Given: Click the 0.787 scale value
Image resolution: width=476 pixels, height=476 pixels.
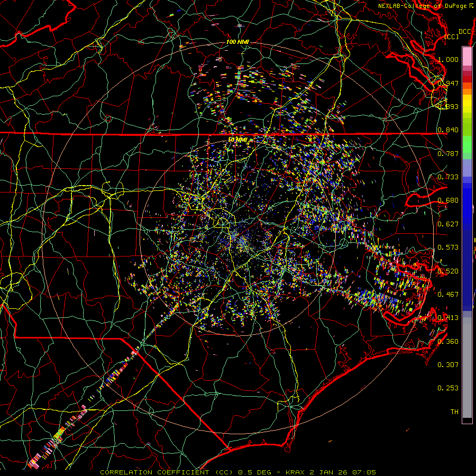Looking at the screenshot, I should pos(448,153).
